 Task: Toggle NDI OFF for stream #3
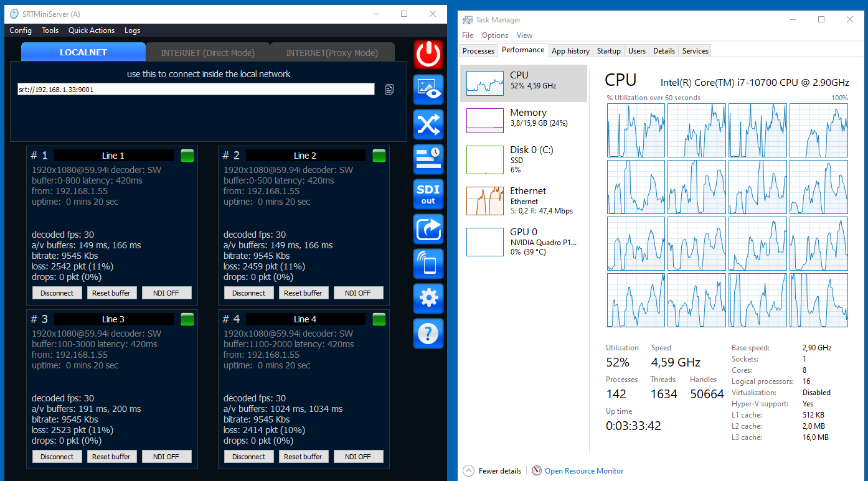pyautogui.click(x=167, y=457)
